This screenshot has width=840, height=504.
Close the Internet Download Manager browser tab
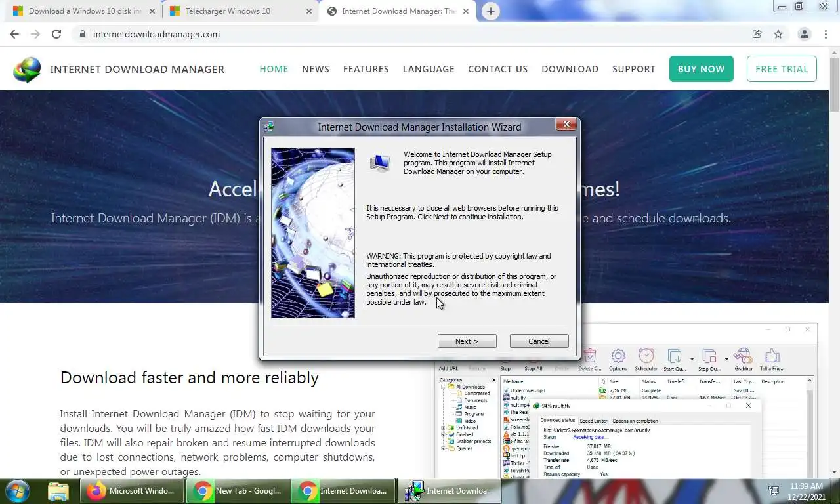pyautogui.click(x=465, y=11)
